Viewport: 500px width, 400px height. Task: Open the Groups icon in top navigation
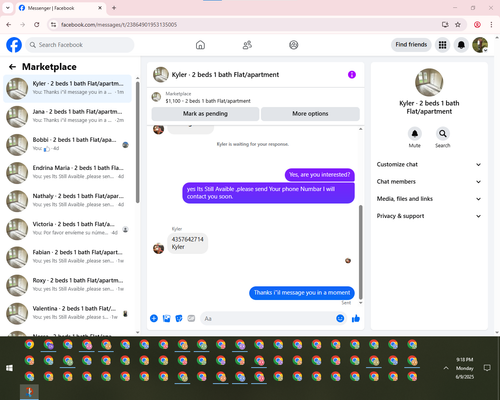pos(294,45)
